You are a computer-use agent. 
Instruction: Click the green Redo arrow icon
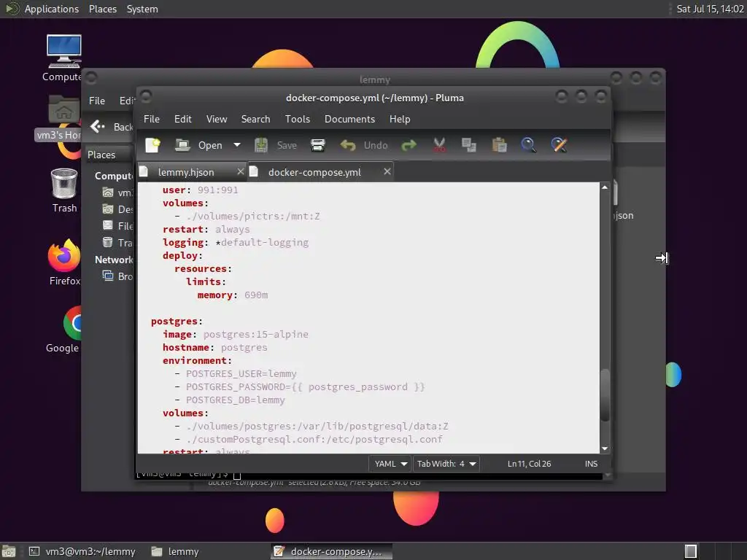pos(409,145)
